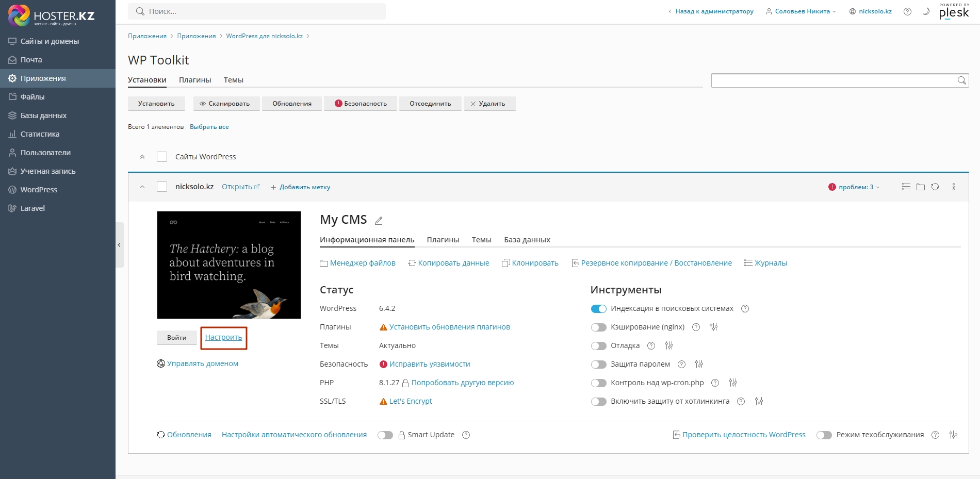Collapse the nicksolo.kz site card
The image size is (980, 479).
(142, 187)
